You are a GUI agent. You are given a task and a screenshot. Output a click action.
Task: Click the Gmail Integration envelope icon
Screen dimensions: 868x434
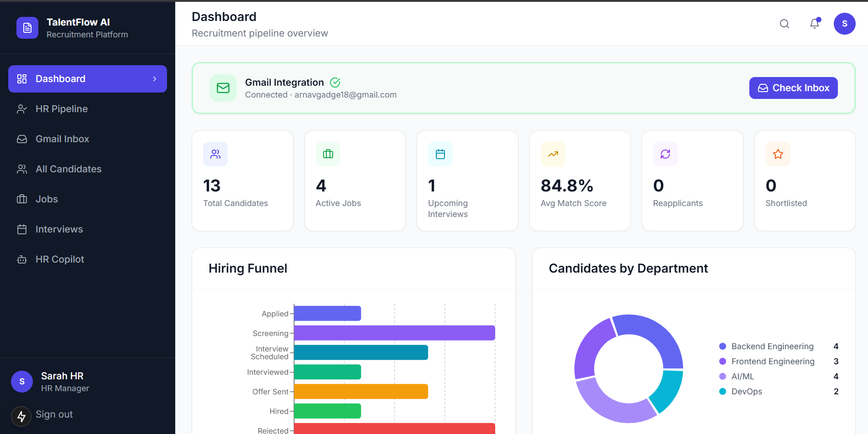(223, 88)
